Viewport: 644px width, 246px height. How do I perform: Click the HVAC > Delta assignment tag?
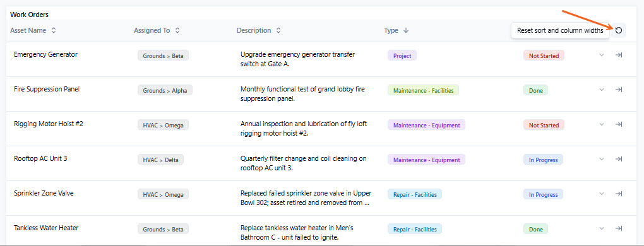160,160
